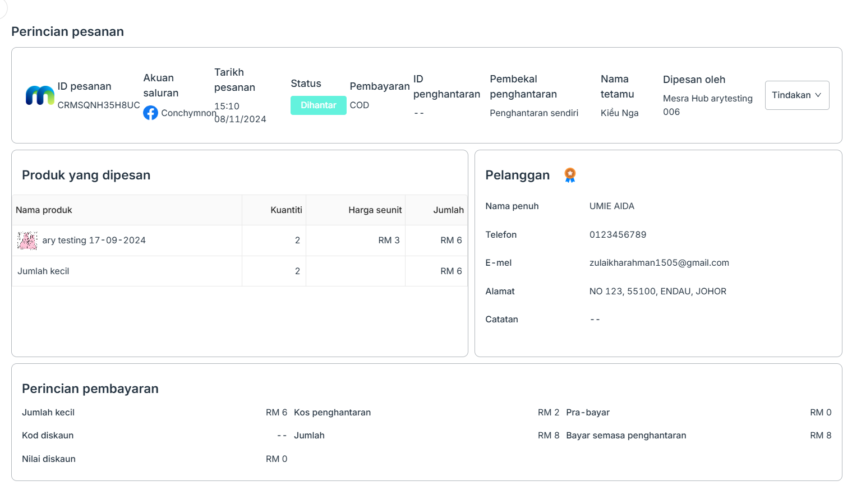This screenshot has width=852, height=504.
Task: Click the Jumlah kecil row in product table
Action: click(43, 271)
